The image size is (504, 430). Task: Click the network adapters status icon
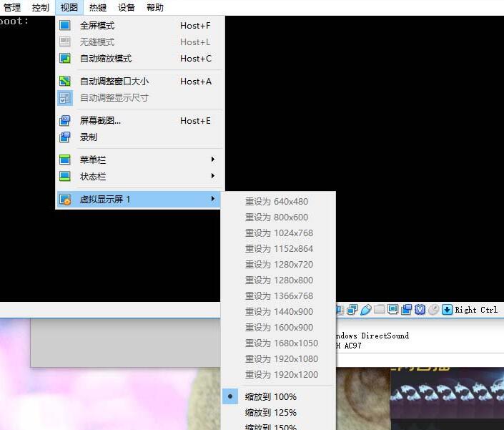[x=352, y=310]
